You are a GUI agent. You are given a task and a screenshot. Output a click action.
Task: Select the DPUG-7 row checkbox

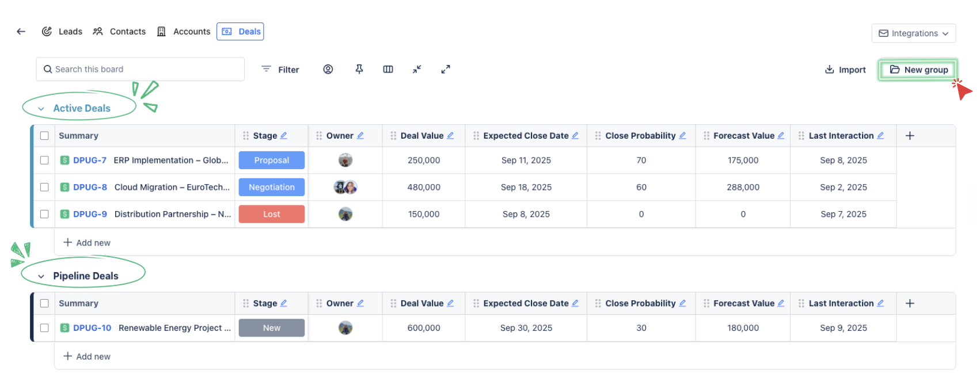44,160
